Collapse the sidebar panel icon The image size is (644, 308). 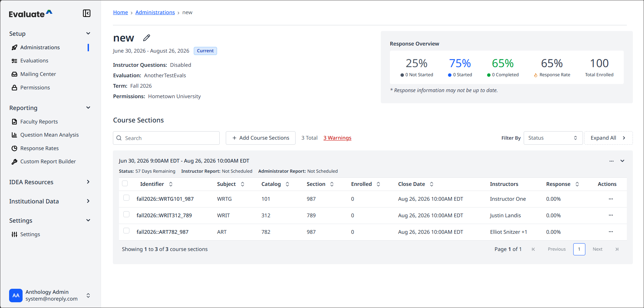[x=87, y=13]
